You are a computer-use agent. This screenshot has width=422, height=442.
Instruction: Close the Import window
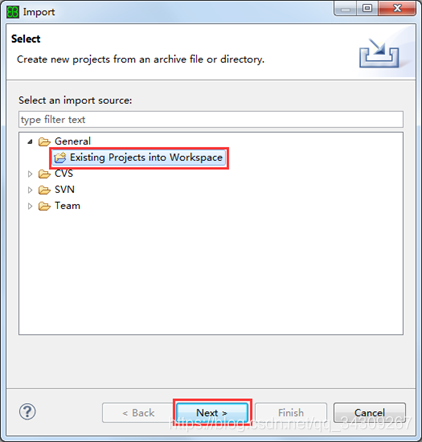click(397, 8)
